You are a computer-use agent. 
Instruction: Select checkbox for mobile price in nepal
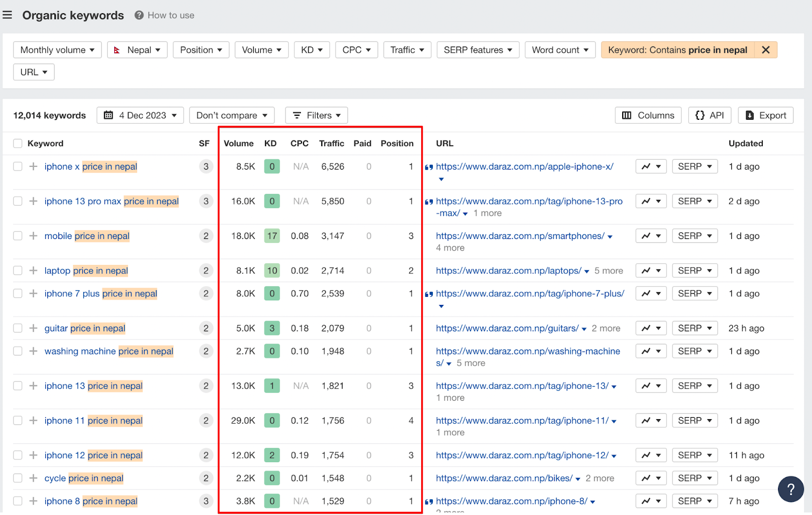18,236
